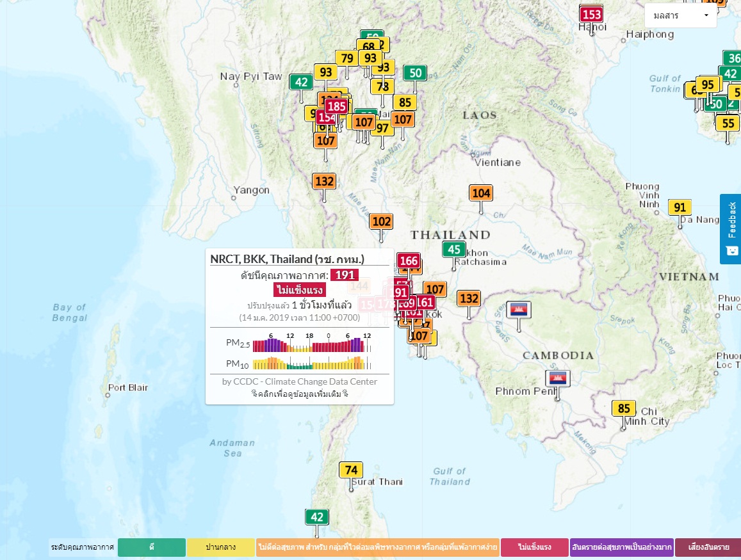This screenshot has width=741, height=560.
Task: Open the Feedback side tab
Action: coord(731,228)
